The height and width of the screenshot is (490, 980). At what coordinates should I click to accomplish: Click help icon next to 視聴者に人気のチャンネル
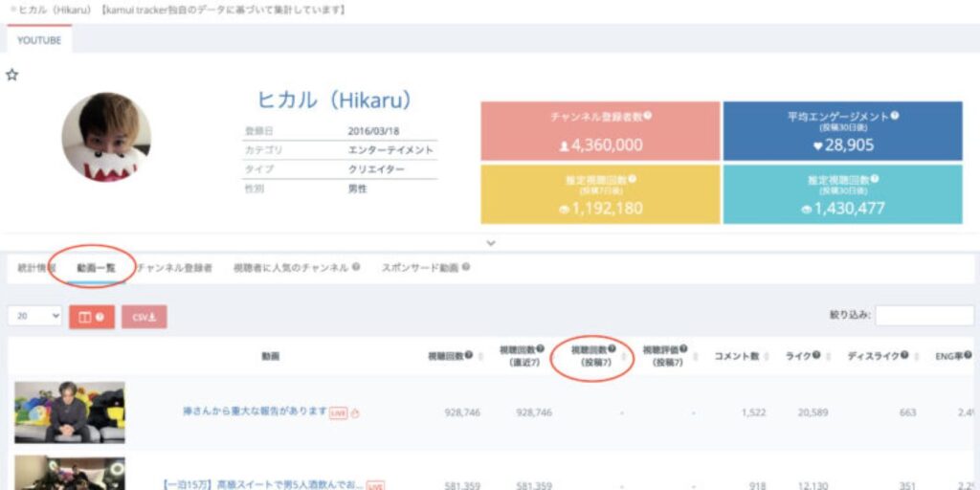356,267
